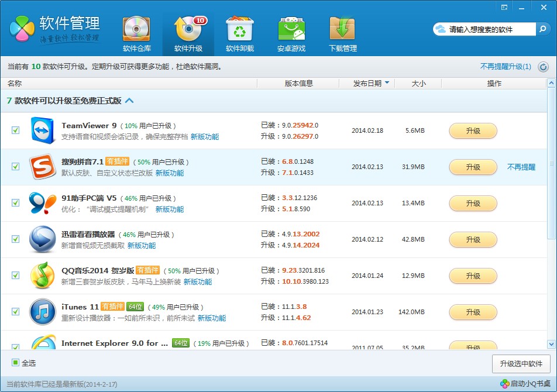The image size is (557, 392).
Task: Launch 启动小Q书桌 in status bar
Action: click(525, 383)
